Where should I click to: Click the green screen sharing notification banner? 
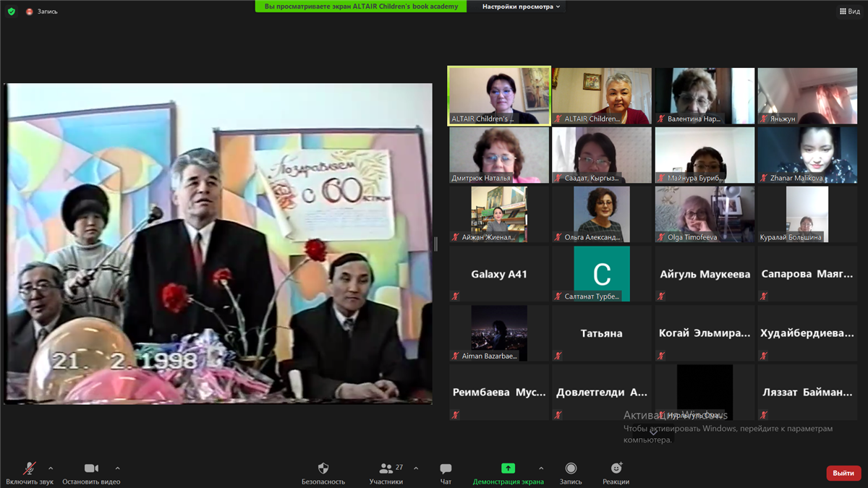(361, 7)
